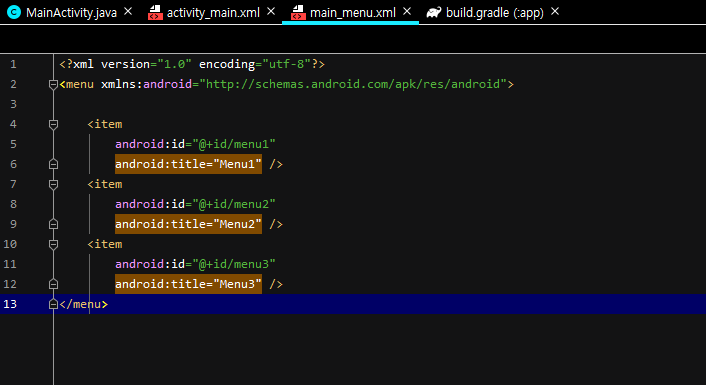
Task: Close the activity_main.xml tab
Action: tap(271, 12)
